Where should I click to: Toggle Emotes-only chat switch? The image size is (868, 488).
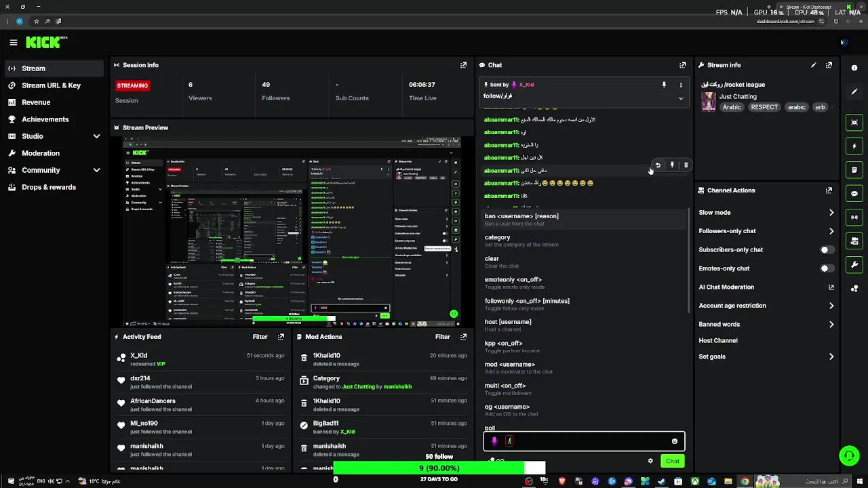point(826,268)
